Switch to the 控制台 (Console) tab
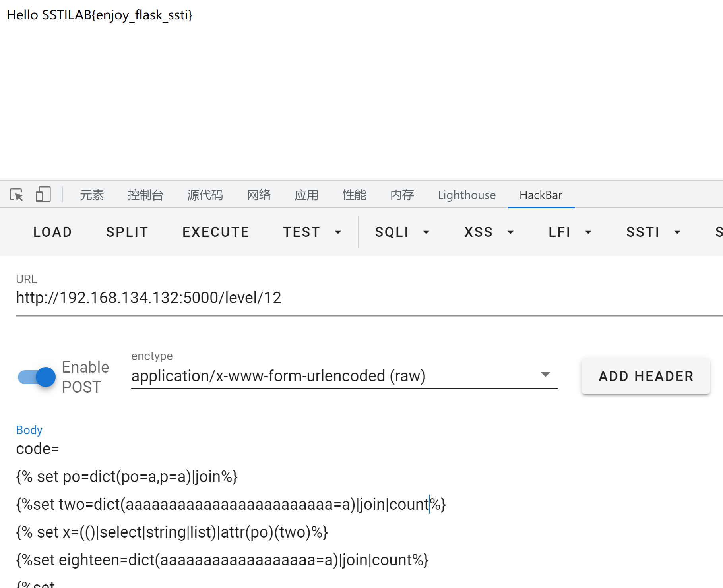This screenshot has height=588, width=723. click(145, 195)
